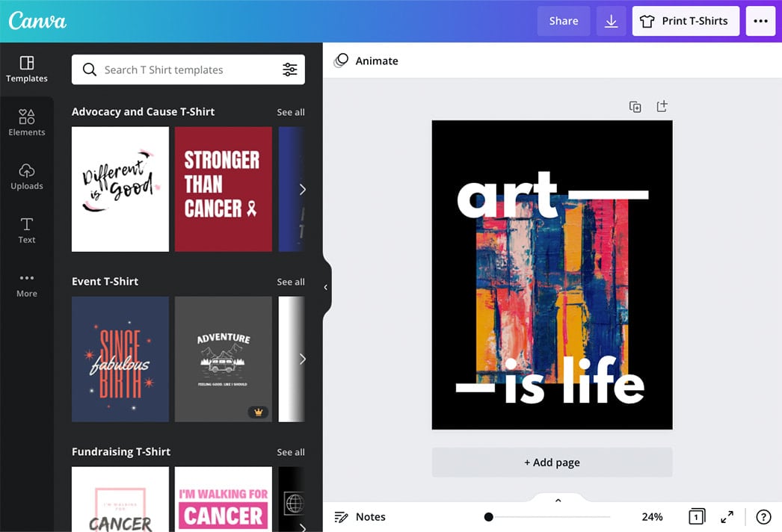Open Help via the question mark icon

tap(763, 516)
